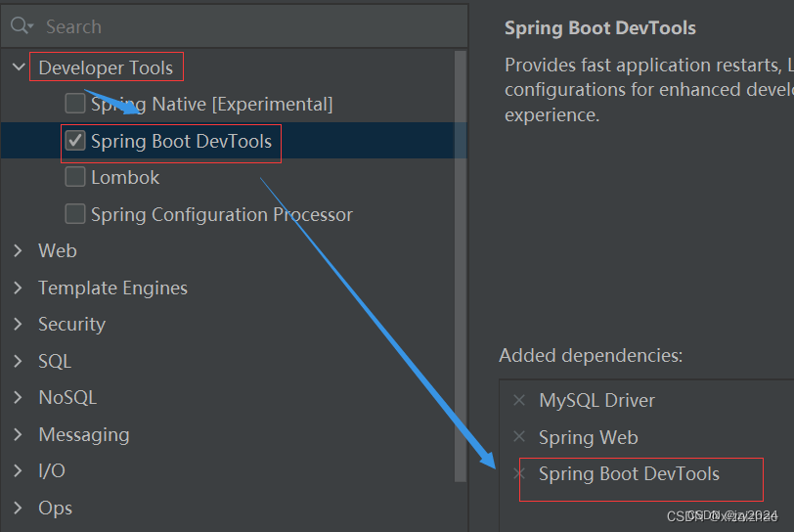The image size is (794, 532).
Task: Expand the NoSQL category chevron
Action: click(18, 397)
